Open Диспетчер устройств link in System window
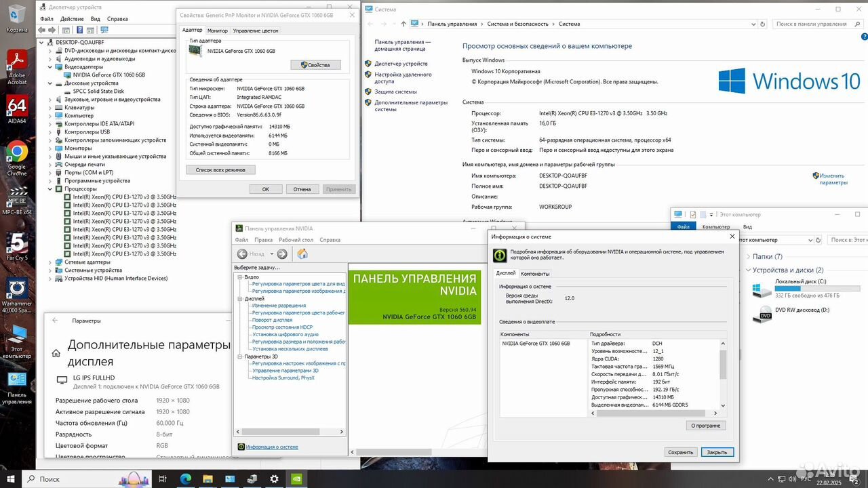This screenshot has height=488, width=868. click(401, 64)
